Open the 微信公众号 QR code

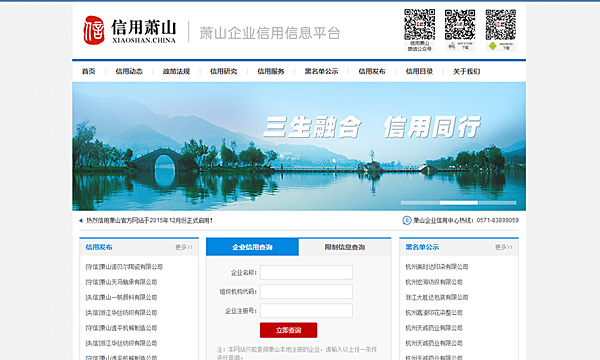419,24
